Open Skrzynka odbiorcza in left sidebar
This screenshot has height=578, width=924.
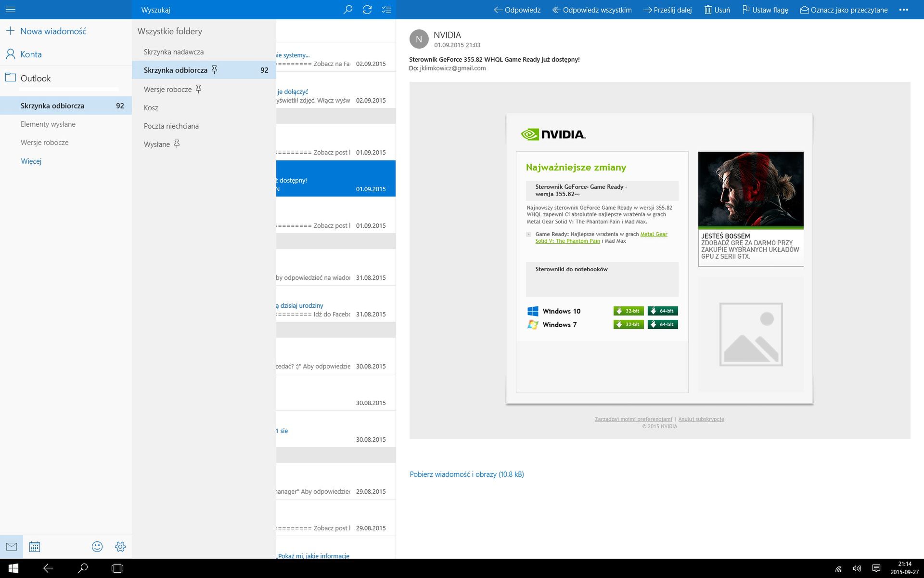[x=66, y=105]
